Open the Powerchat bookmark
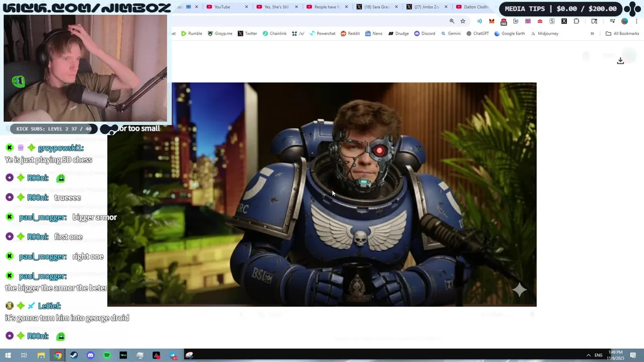The height and width of the screenshot is (362, 644). click(x=323, y=34)
